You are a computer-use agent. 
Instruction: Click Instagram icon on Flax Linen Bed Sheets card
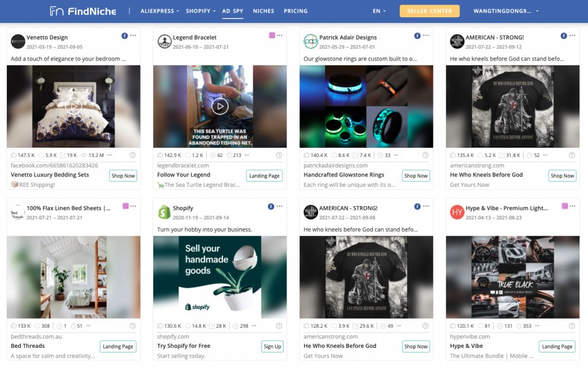126,206
